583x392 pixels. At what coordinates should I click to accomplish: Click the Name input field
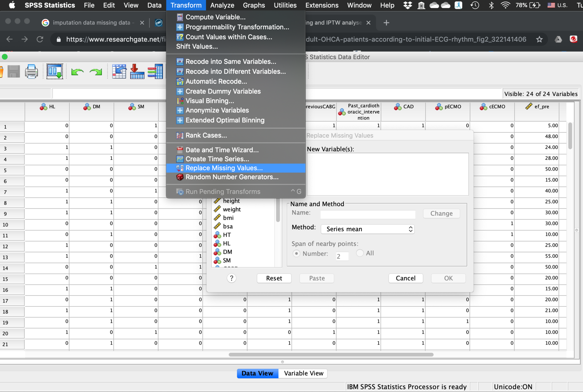(368, 214)
